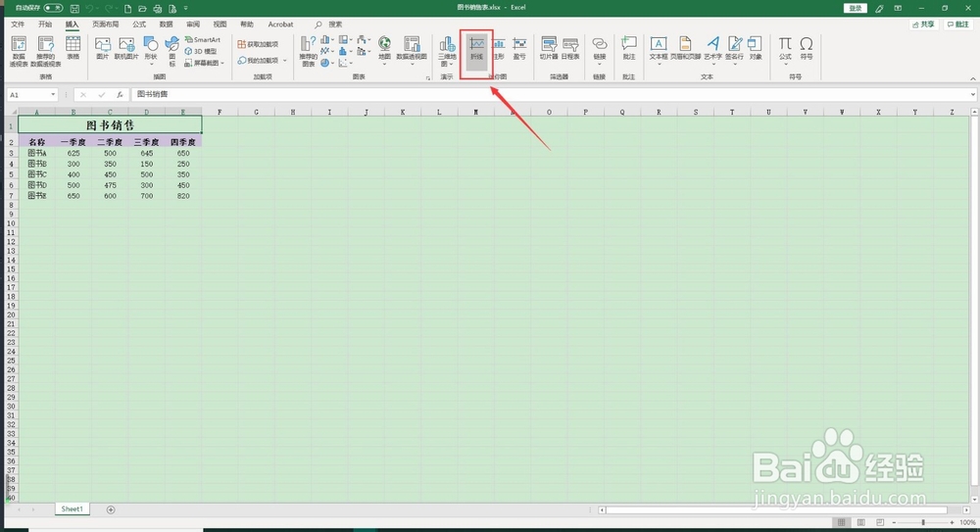Insert a Comment (批注) from ribbon
The image size is (980, 532).
[629, 48]
